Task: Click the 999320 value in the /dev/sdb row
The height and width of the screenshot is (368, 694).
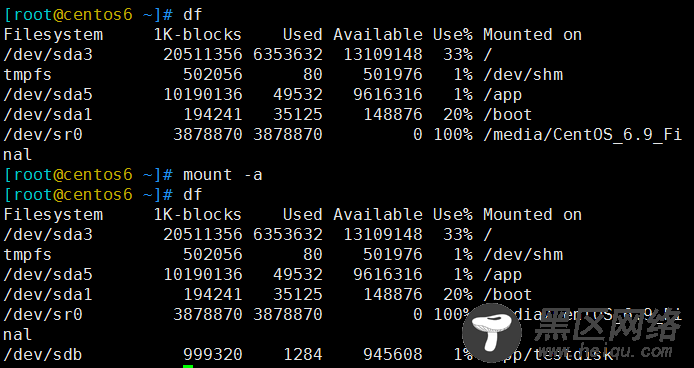Action: (x=213, y=354)
